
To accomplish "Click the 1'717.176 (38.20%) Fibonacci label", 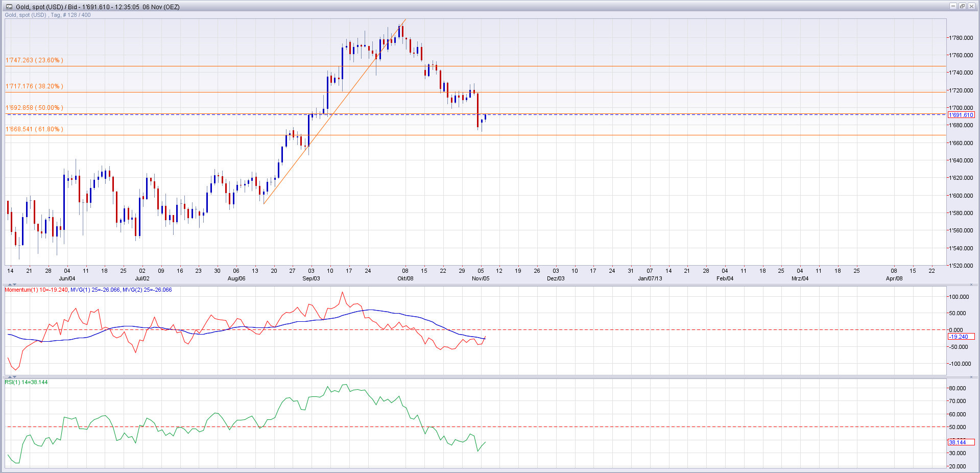I will click(x=34, y=85).
